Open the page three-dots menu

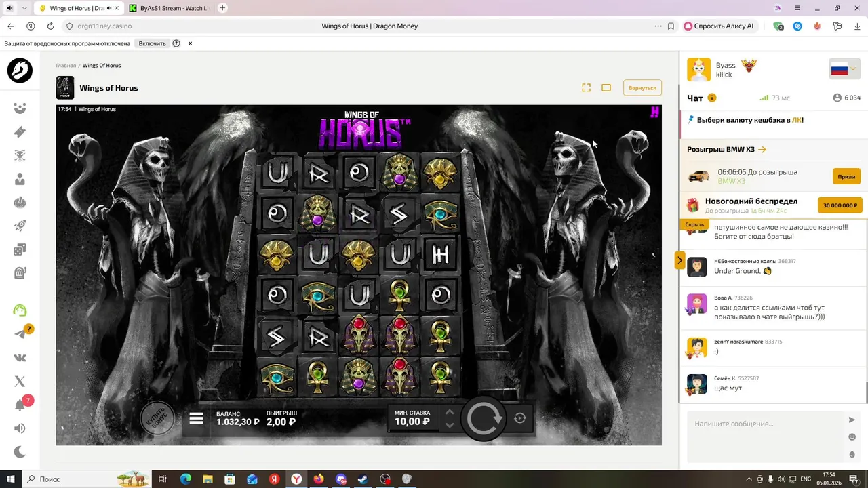658,26
